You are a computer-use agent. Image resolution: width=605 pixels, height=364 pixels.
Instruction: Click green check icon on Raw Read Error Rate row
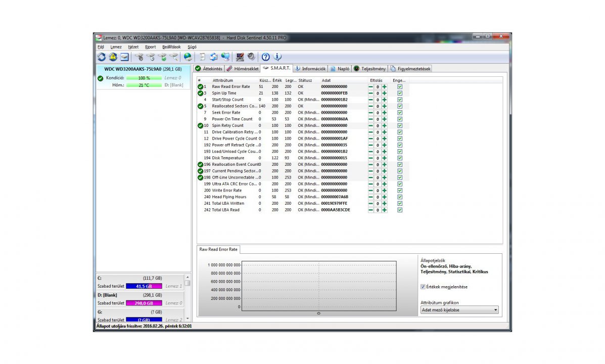click(200, 87)
